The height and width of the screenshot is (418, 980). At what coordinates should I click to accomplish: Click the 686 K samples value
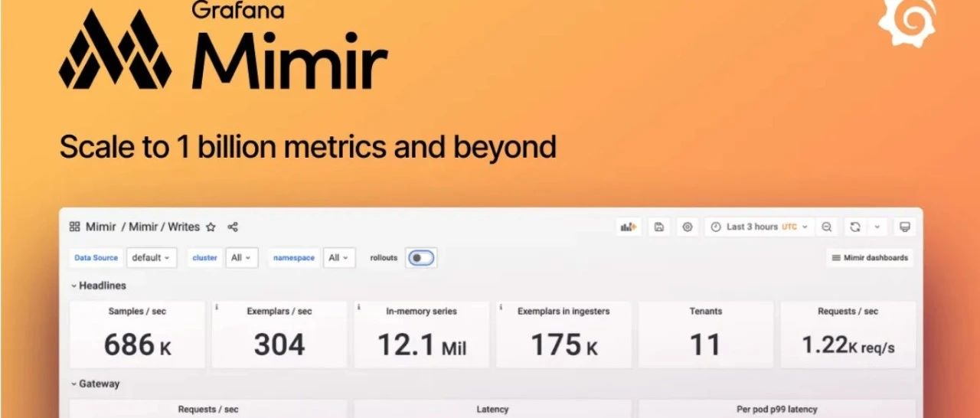point(138,345)
